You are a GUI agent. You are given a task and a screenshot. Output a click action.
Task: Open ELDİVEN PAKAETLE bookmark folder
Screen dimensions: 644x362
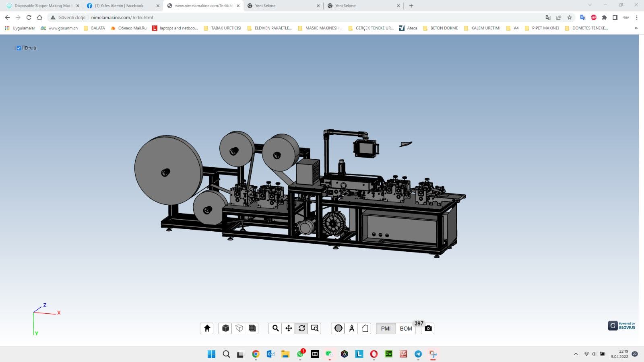tap(270, 28)
